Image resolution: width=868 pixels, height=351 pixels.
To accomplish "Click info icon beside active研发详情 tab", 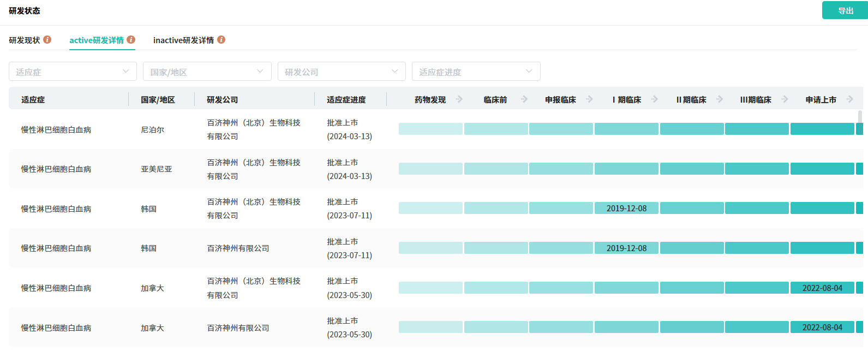I will point(131,40).
